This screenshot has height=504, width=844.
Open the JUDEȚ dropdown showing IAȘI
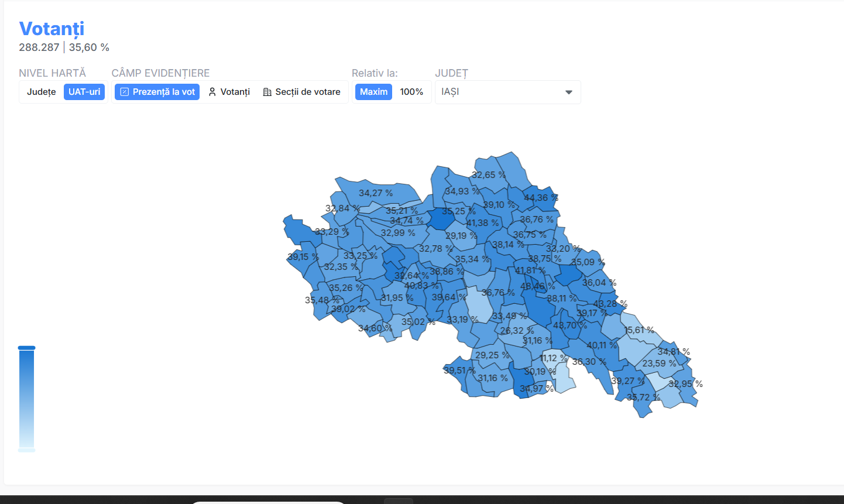(508, 92)
